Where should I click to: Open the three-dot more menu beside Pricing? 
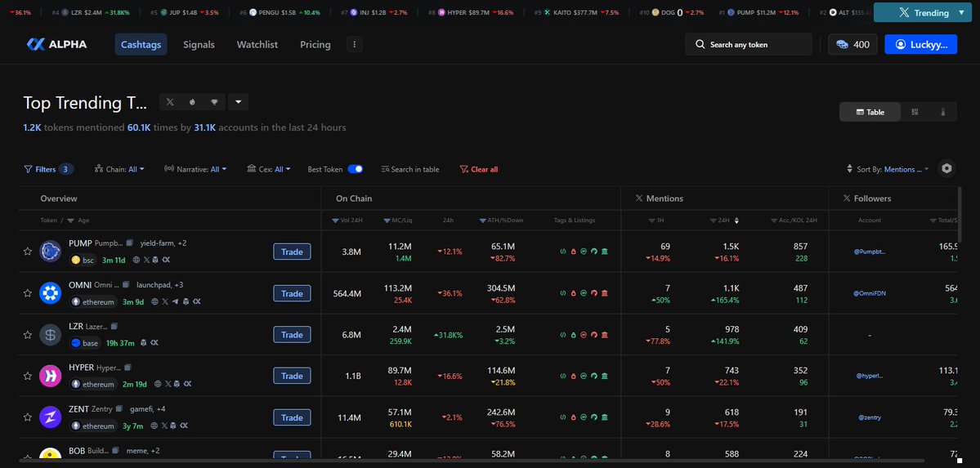(355, 44)
